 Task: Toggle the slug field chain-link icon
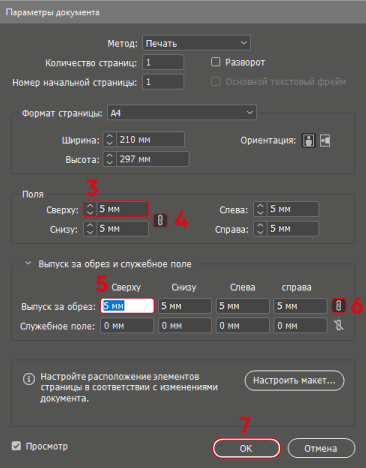click(x=339, y=325)
